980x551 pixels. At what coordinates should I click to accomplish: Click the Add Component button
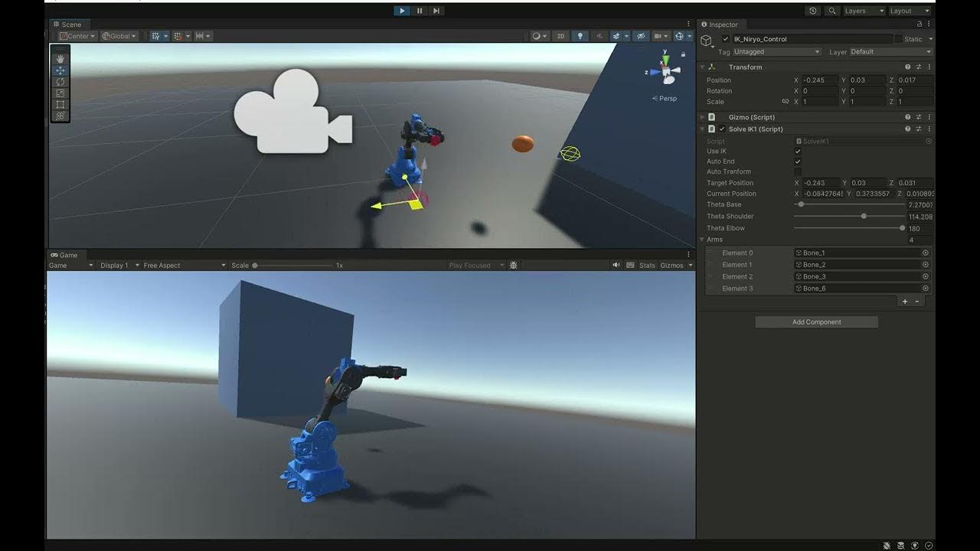(x=815, y=321)
